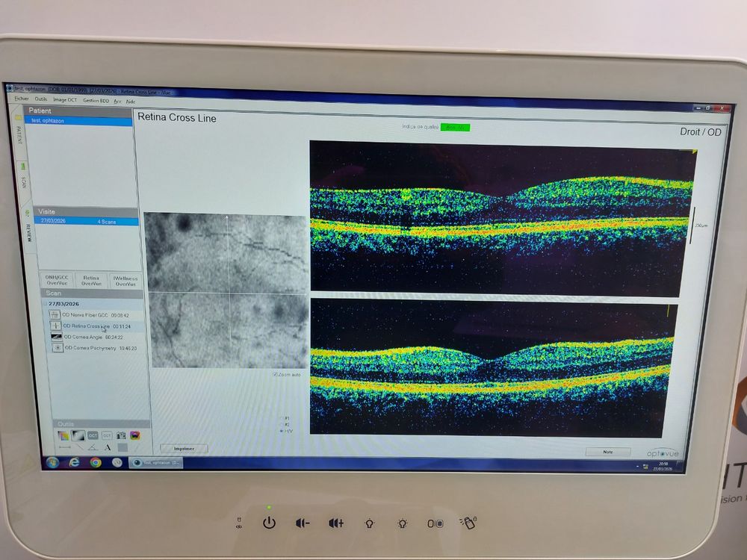
Task: Open the camera snapshot tool
Action: [x=121, y=435]
